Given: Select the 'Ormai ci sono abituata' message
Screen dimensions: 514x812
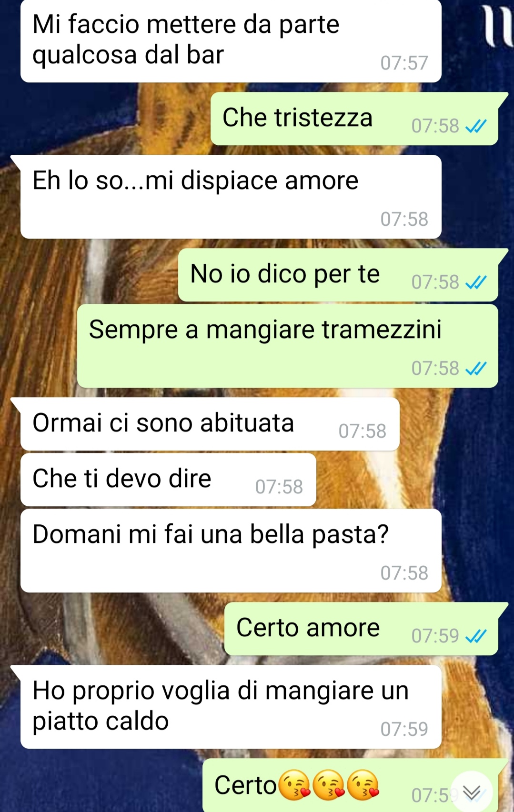Looking at the screenshot, I should pos(210,424).
